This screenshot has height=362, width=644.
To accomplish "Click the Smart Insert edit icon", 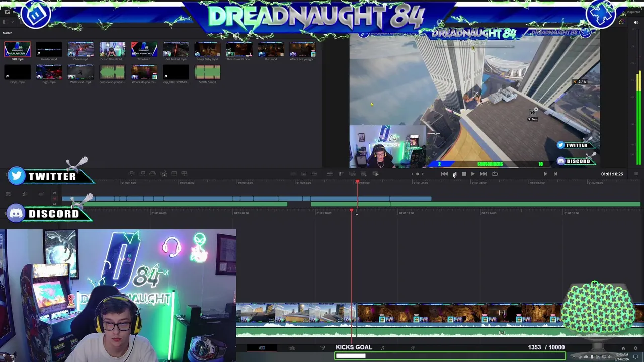I will (x=132, y=174).
